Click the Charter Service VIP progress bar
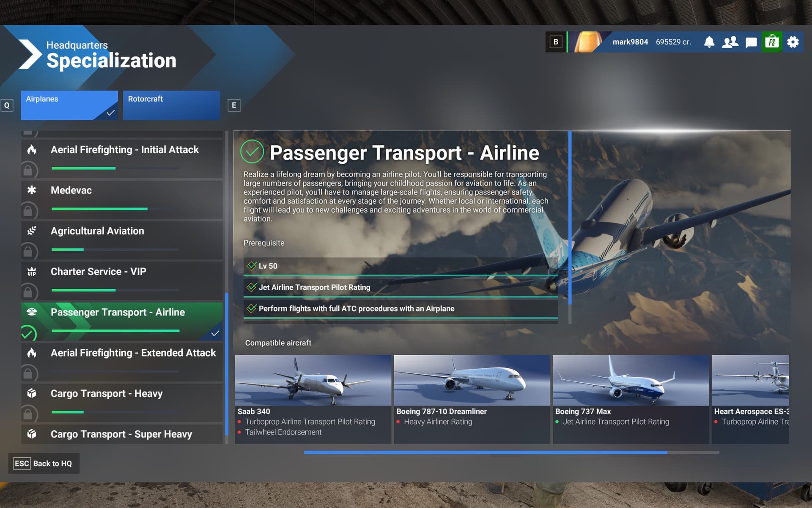 click(x=115, y=290)
